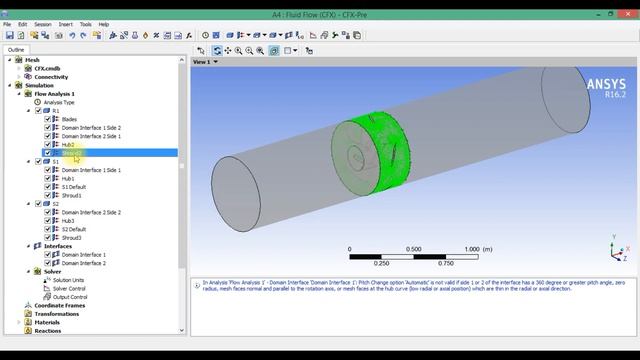Click the Redo arrow icon

(83, 36)
